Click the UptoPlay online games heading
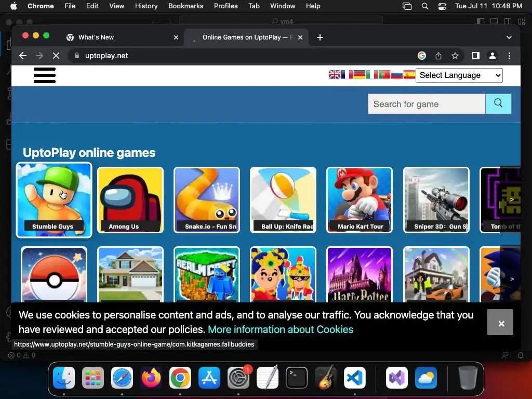The height and width of the screenshot is (399, 532). [89, 153]
